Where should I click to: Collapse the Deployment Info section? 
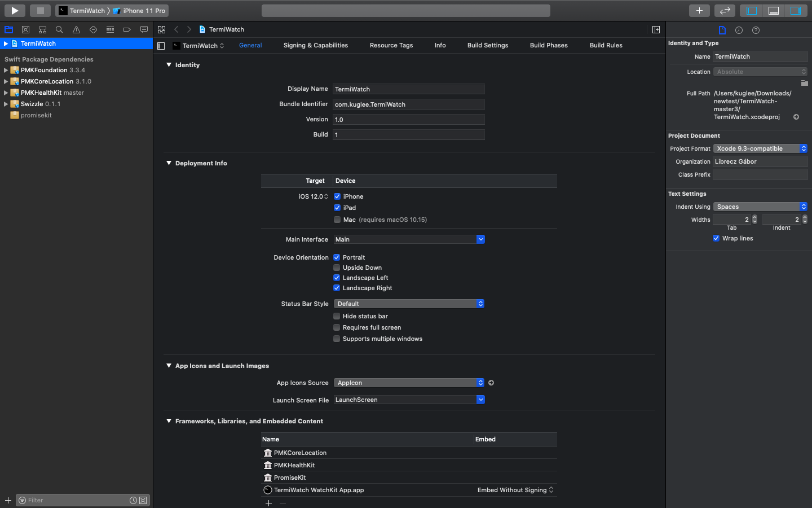(x=169, y=163)
